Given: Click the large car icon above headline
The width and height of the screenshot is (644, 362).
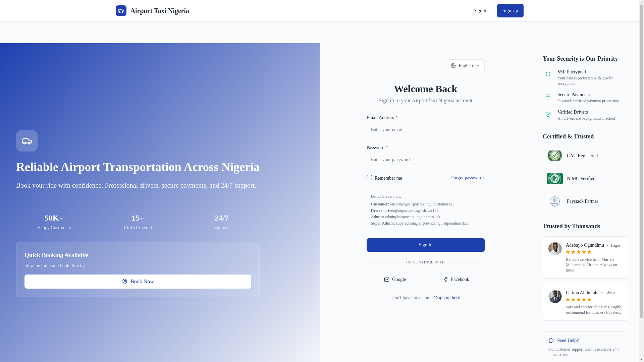Looking at the screenshot, I should tap(27, 141).
